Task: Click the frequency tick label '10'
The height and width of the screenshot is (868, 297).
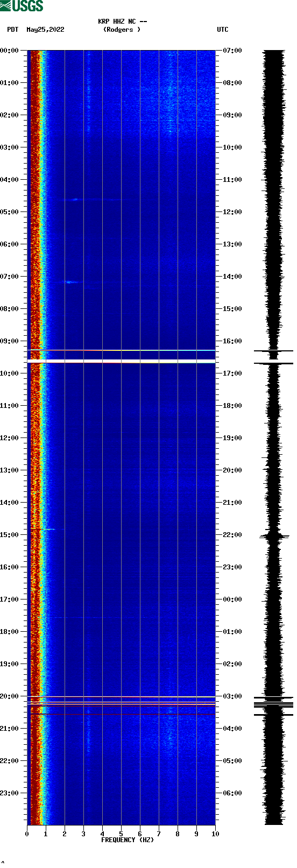Action: tap(215, 834)
